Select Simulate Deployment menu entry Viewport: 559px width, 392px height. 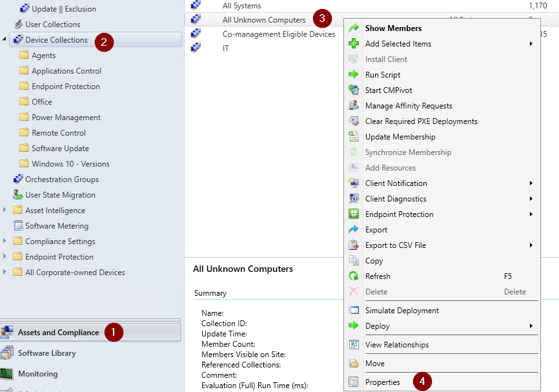point(442,311)
